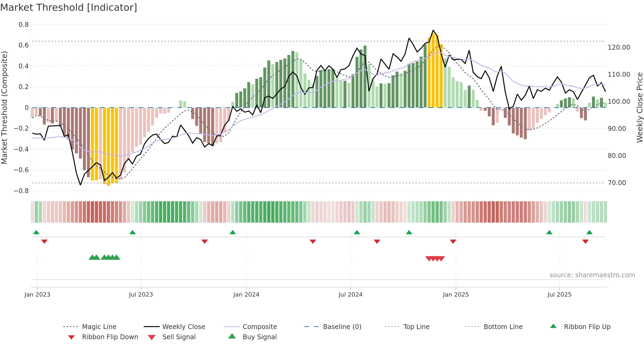644x362 pixels.
Task: Click the Jul 2025 x-axis label
Action: coord(559,295)
